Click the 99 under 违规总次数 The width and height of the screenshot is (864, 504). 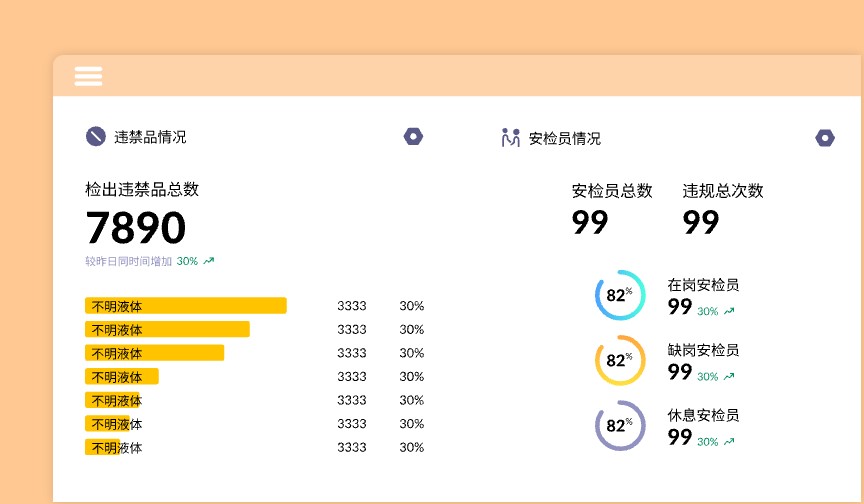[x=701, y=222]
